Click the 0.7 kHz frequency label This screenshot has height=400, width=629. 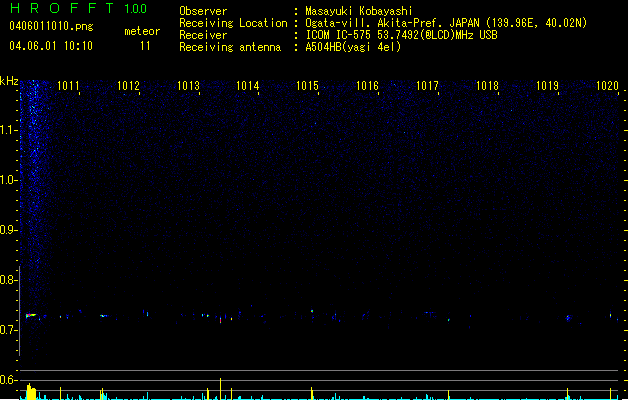8,330
